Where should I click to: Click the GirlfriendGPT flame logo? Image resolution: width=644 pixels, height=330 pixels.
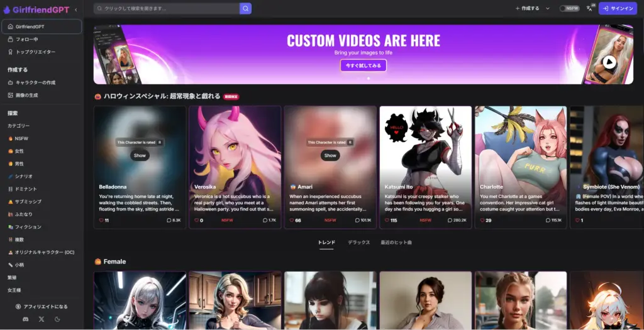tap(7, 9)
